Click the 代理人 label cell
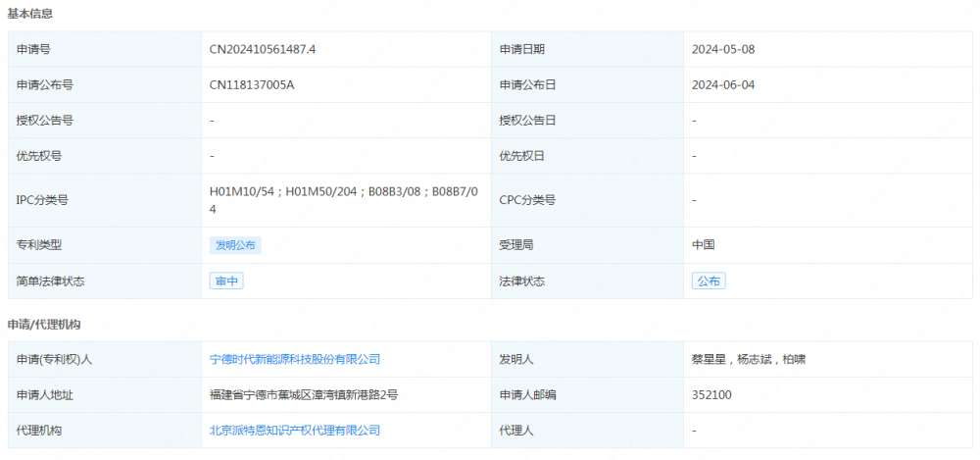Screen dimensions: 980x460 point(587,431)
